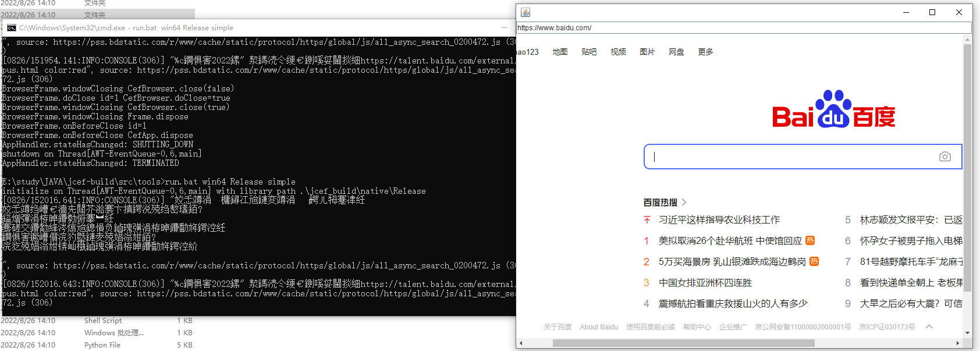Click the vertical scrollbar up arrow in browser
The width and height of the screenshot is (980, 351).
(968, 40)
